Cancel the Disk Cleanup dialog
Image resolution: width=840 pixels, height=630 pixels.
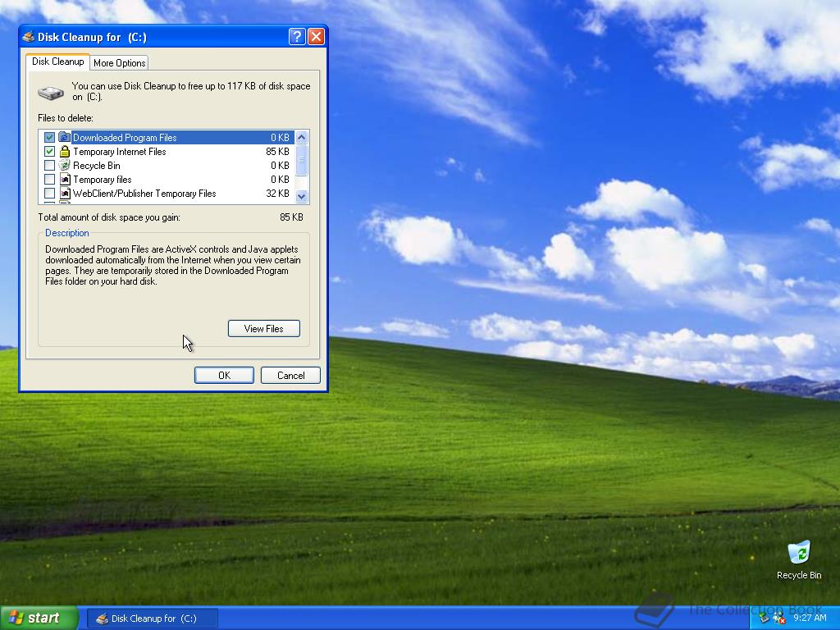[290, 375]
